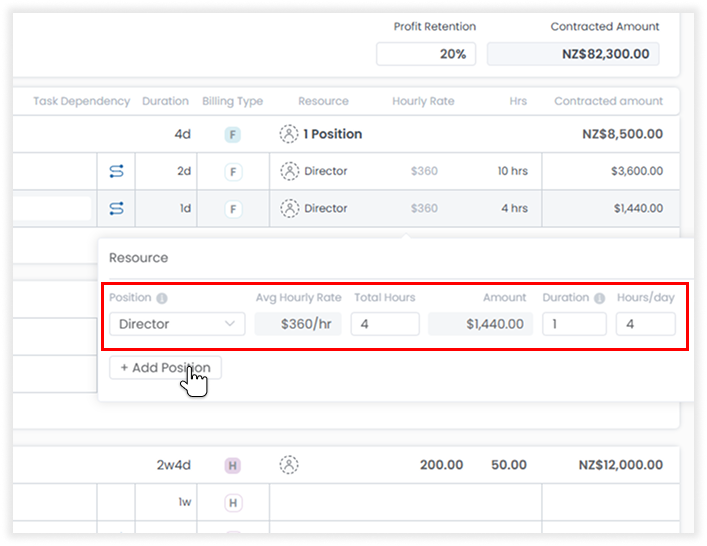
Task: Click the Add Position button
Action: pyautogui.click(x=165, y=367)
